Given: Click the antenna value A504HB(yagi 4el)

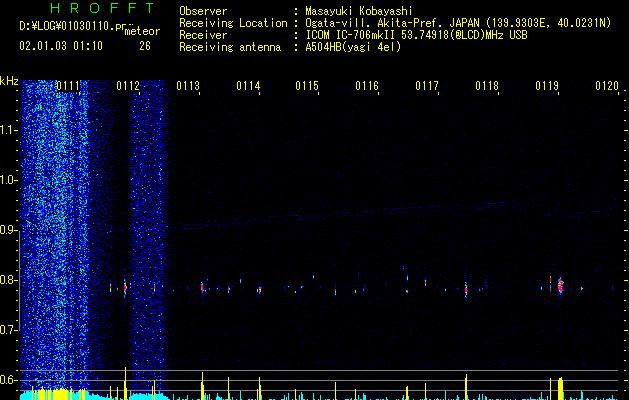Looking at the screenshot, I should [x=353, y=47].
